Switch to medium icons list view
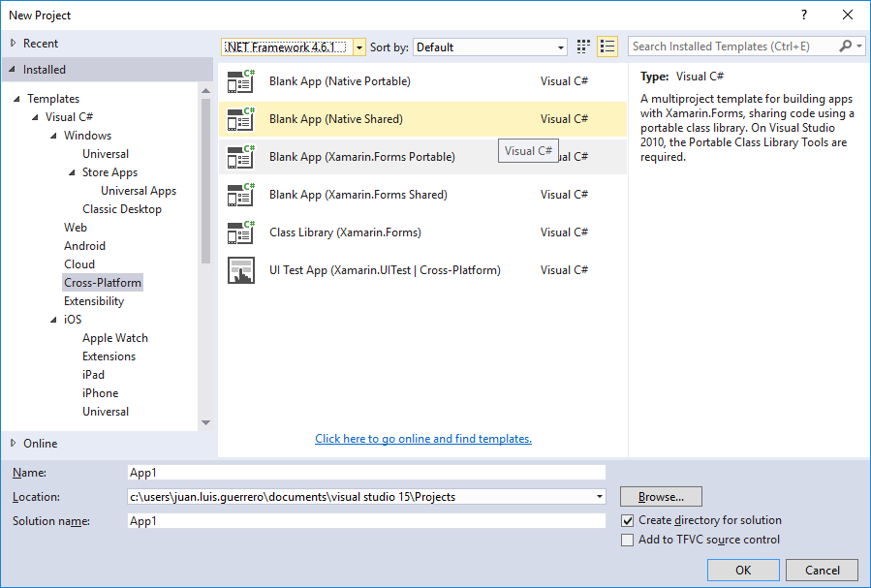This screenshot has height=588, width=871. coord(607,46)
